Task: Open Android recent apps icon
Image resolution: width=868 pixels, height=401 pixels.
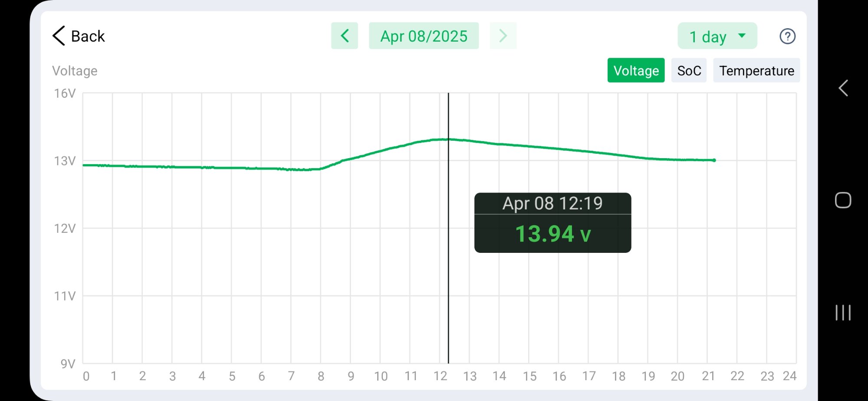Action: (843, 313)
